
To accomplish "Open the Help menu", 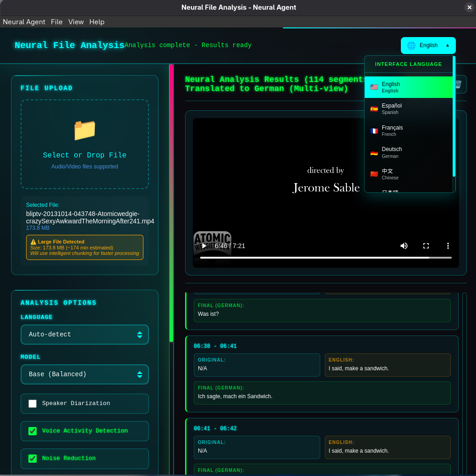I will click(x=97, y=22).
